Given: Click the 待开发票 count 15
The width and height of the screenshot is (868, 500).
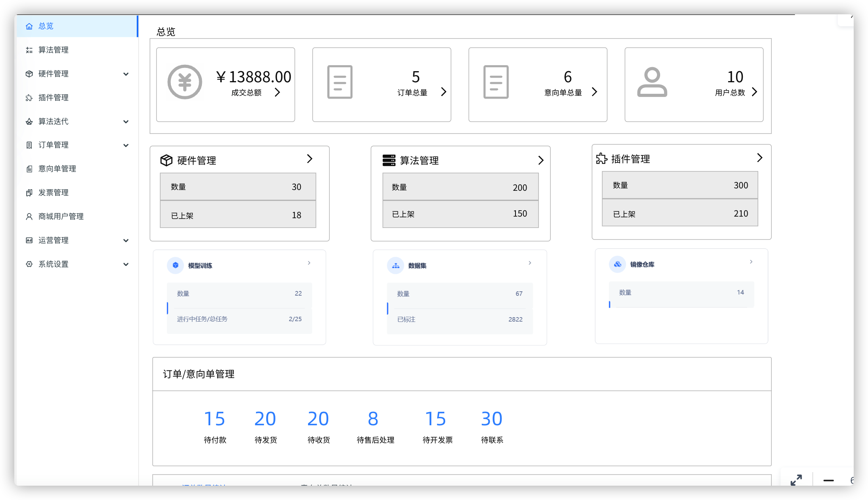Looking at the screenshot, I should [436, 419].
